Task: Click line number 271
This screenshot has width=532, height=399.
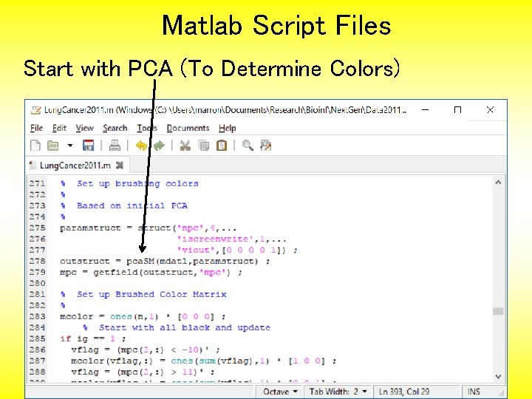Action: pyautogui.click(x=38, y=183)
